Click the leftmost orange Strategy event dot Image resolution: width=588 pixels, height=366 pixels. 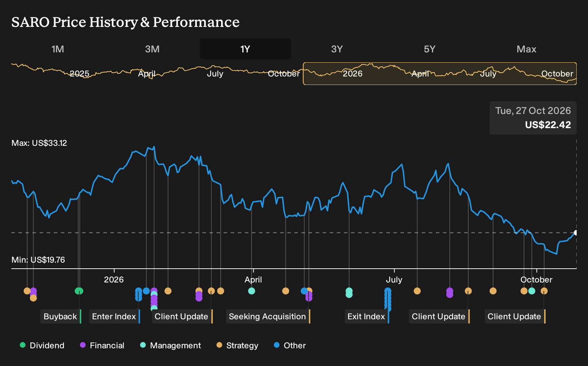(x=27, y=291)
